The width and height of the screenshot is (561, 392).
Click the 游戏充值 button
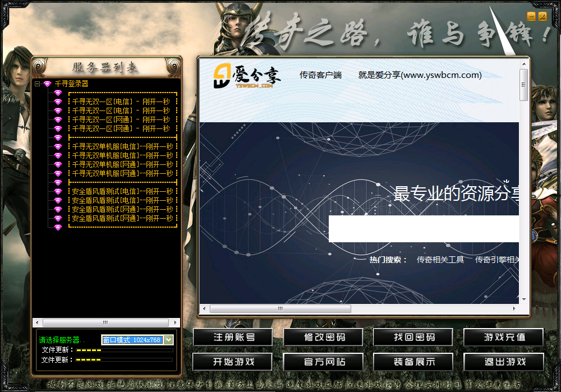pyautogui.click(x=504, y=338)
